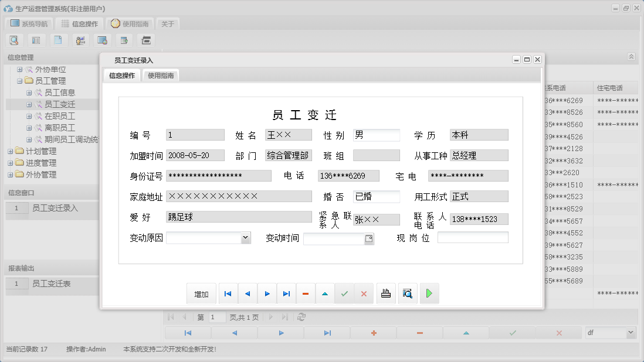Click the refresh icon in the pagination bar
Screen dimensions: 644x362
coord(300,317)
